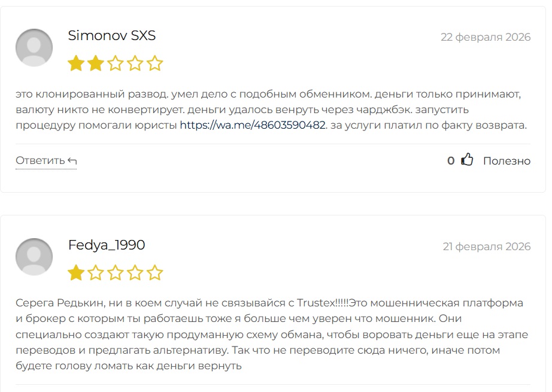This screenshot has height=392, width=552.
Task: Click the Simonov SXS username
Action: (112, 36)
